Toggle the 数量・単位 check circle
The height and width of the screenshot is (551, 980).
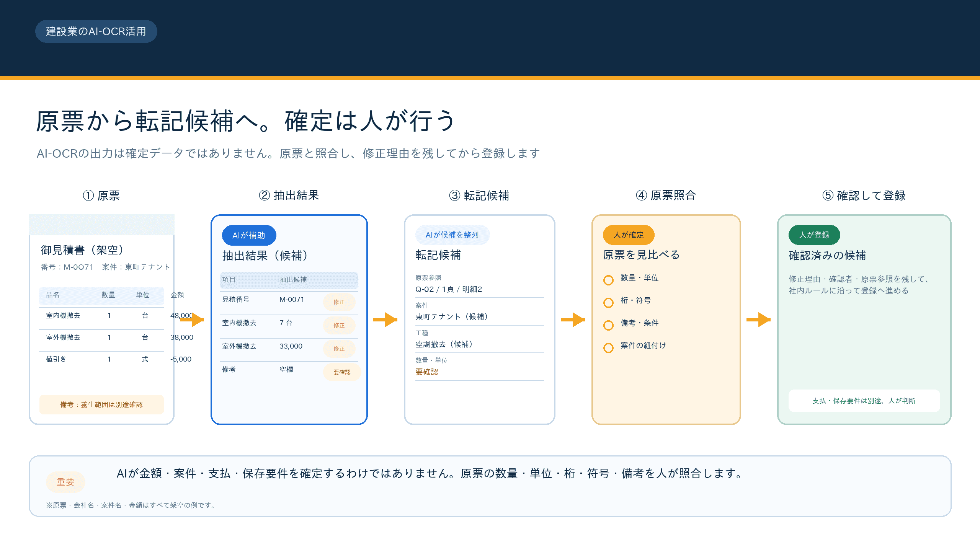click(608, 280)
